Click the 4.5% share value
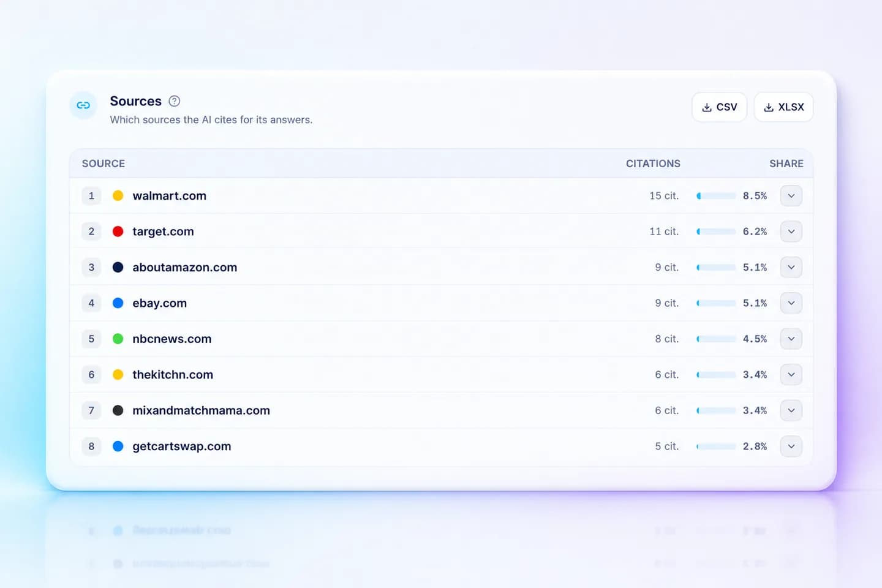The width and height of the screenshot is (882, 588). coord(755,339)
